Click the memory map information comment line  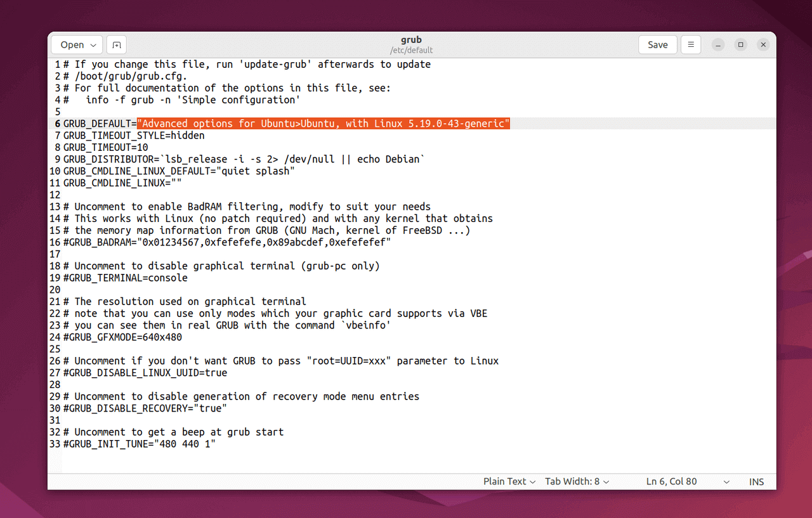(x=266, y=230)
